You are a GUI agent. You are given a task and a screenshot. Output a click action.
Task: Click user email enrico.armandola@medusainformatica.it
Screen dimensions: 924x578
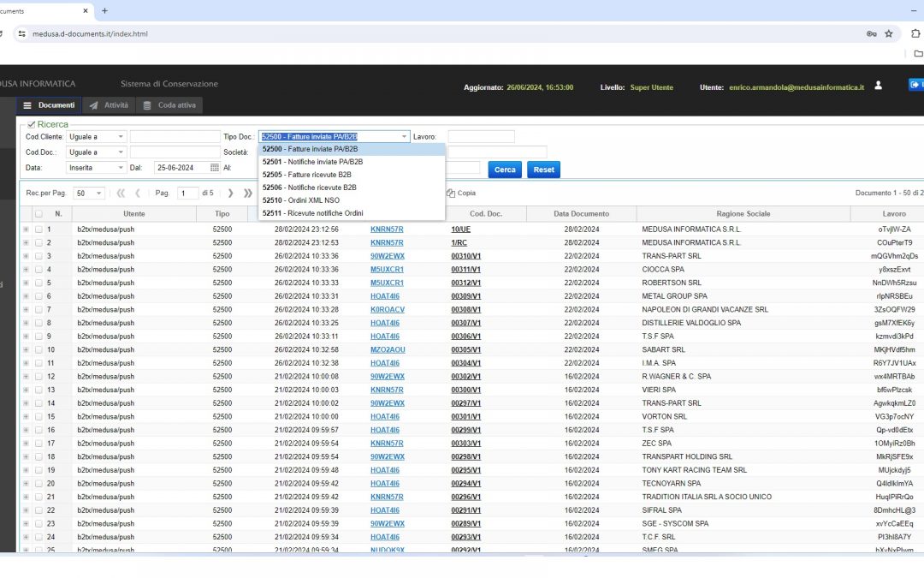tap(797, 87)
